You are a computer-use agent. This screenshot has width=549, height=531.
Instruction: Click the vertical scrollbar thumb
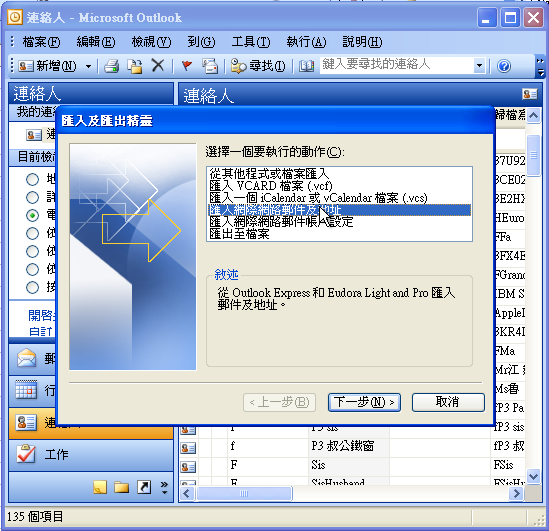[x=534, y=155]
